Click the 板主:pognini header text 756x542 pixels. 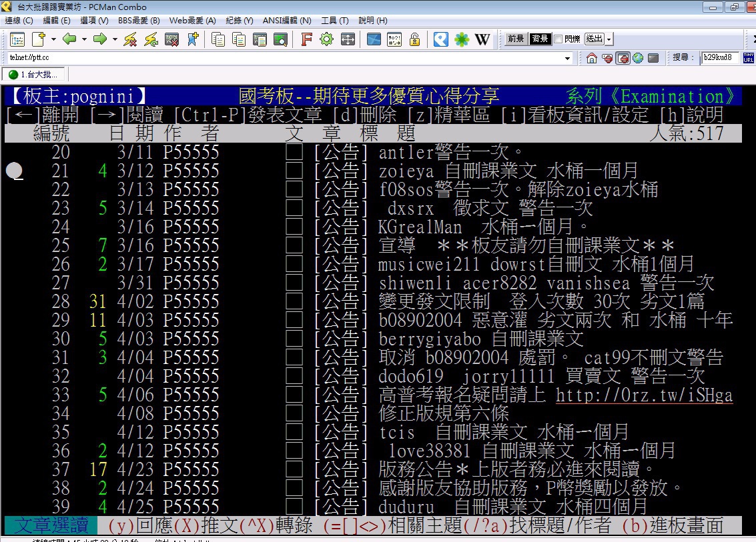79,97
